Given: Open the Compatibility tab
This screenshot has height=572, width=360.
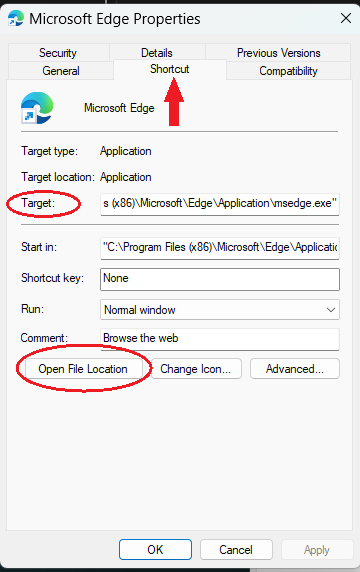Looking at the screenshot, I should [288, 70].
